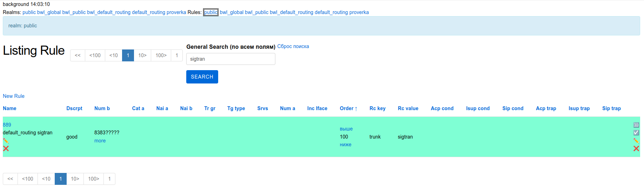Sort by the Sip trap column header

612,108
